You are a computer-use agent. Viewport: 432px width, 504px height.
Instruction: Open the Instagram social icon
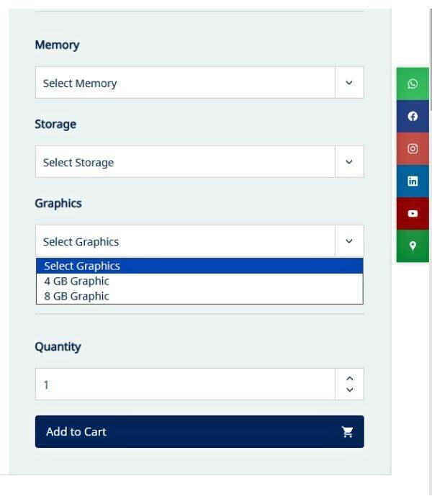pos(413,149)
